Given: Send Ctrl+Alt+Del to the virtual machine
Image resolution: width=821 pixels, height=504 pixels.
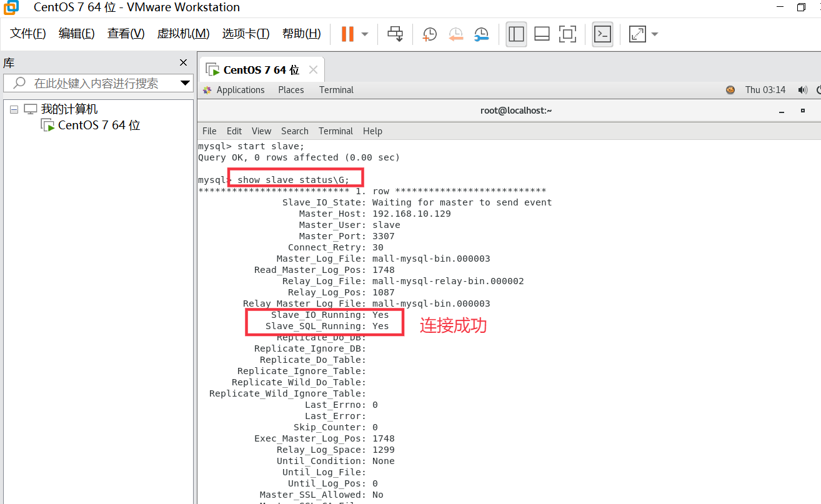Looking at the screenshot, I should [x=395, y=34].
